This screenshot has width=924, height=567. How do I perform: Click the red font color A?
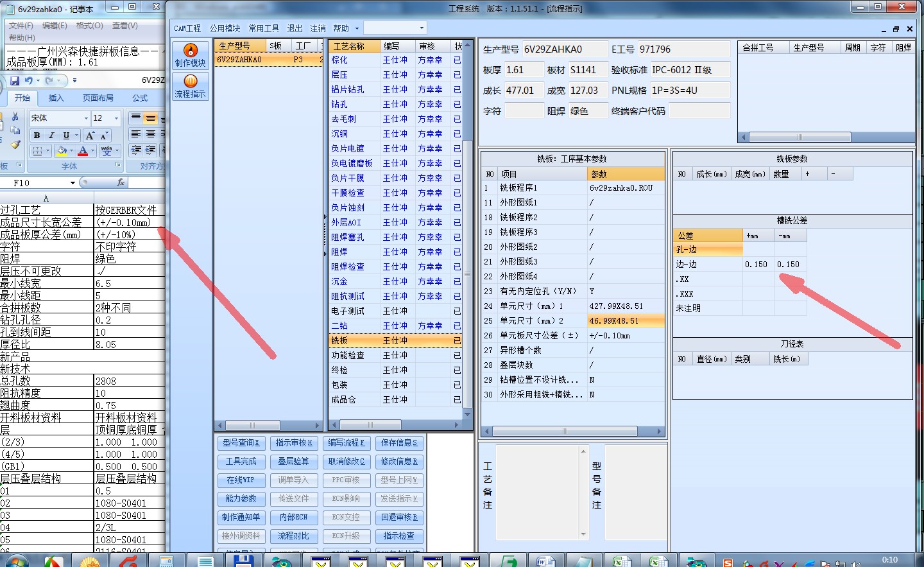(83, 151)
